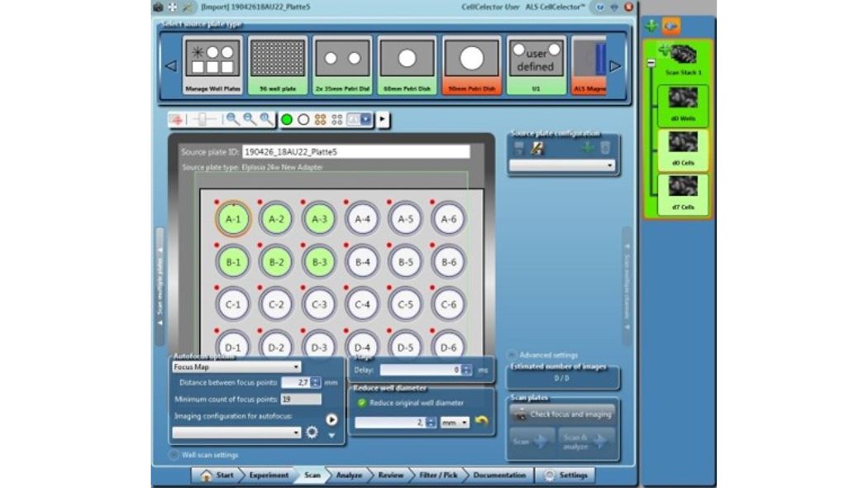The width and height of the screenshot is (868, 488).
Task: Open Manage Well Plates
Action: point(212,65)
